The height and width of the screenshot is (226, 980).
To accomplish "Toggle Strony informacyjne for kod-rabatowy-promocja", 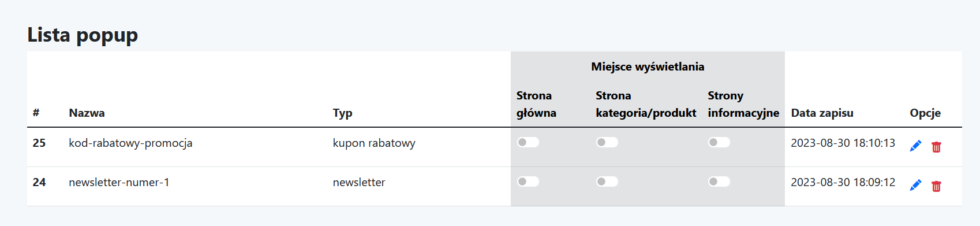I will pyautogui.click(x=719, y=142).
